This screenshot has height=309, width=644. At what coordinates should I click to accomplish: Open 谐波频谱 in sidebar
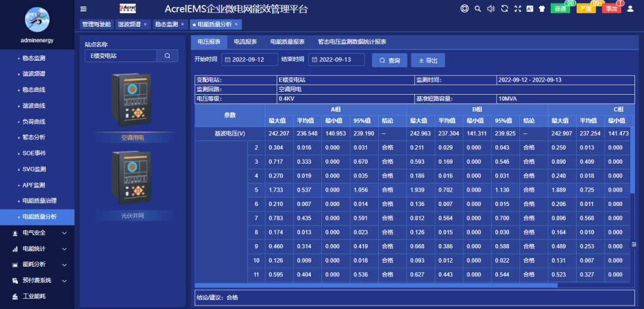tap(38, 74)
